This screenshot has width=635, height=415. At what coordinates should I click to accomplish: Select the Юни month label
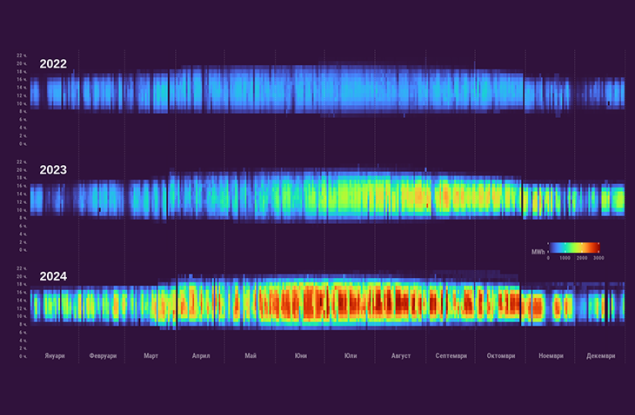point(300,355)
